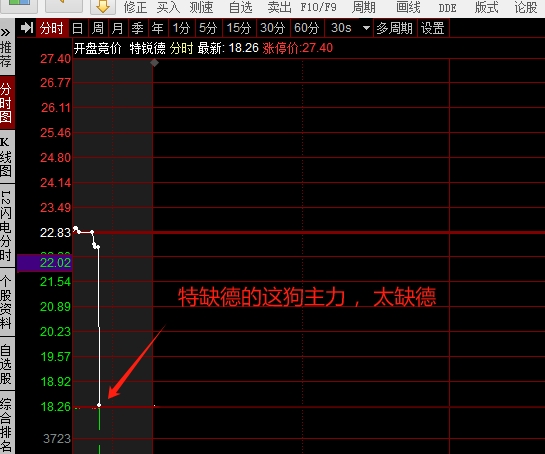545x454 pixels.
Task: Open the 多周期 multi-period view
Action: point(394,28)
